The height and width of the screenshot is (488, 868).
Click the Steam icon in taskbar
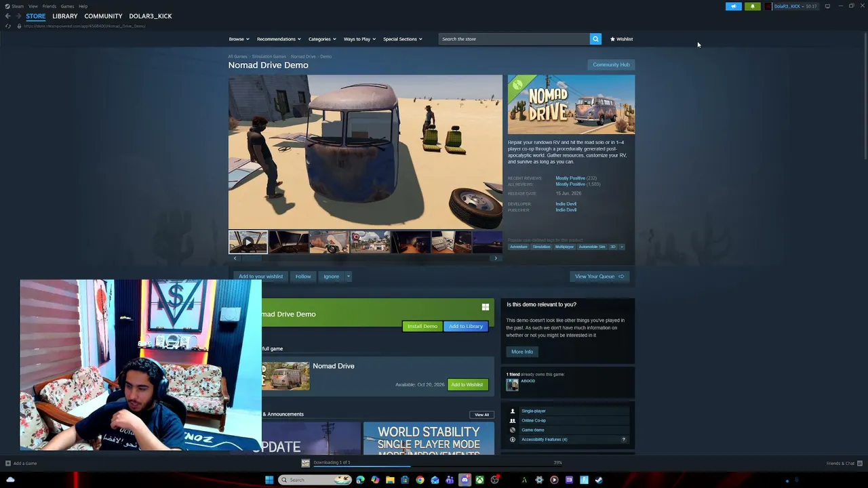(x=599, y=480)
